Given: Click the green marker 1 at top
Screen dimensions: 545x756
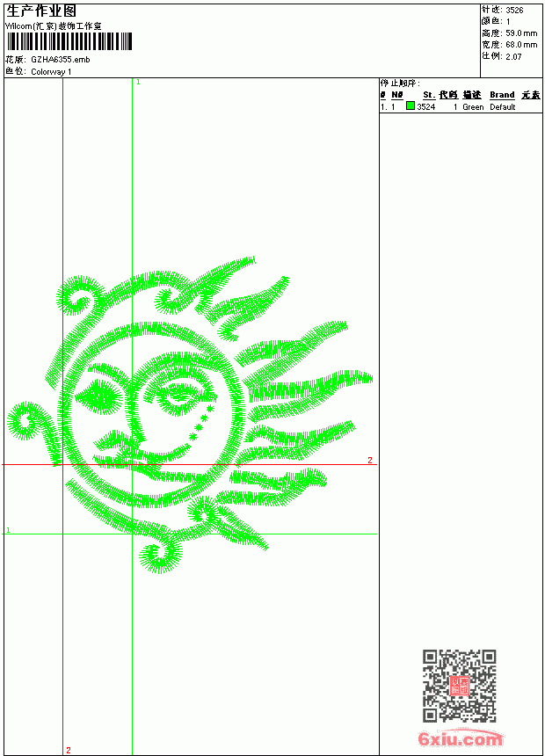Looking at the screenshot, I should click(138, 83).
